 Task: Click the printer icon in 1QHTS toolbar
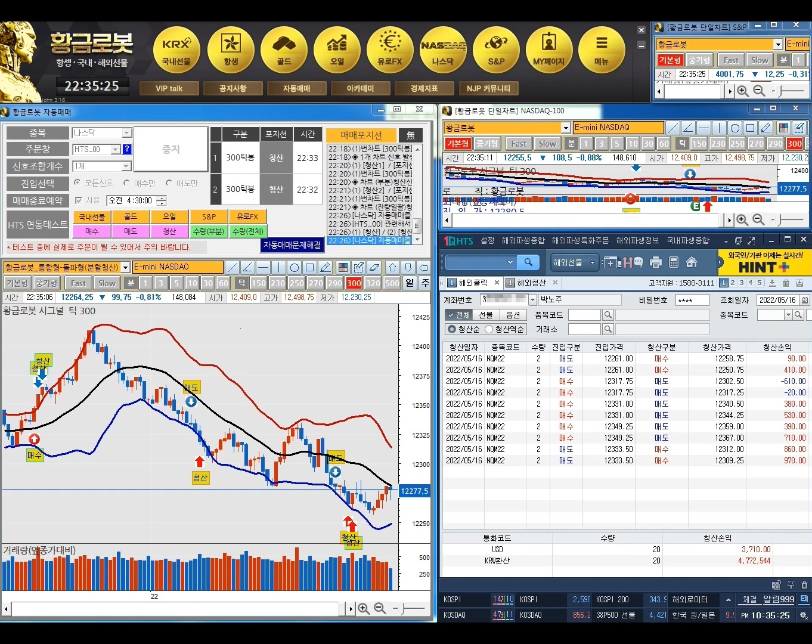656,262
